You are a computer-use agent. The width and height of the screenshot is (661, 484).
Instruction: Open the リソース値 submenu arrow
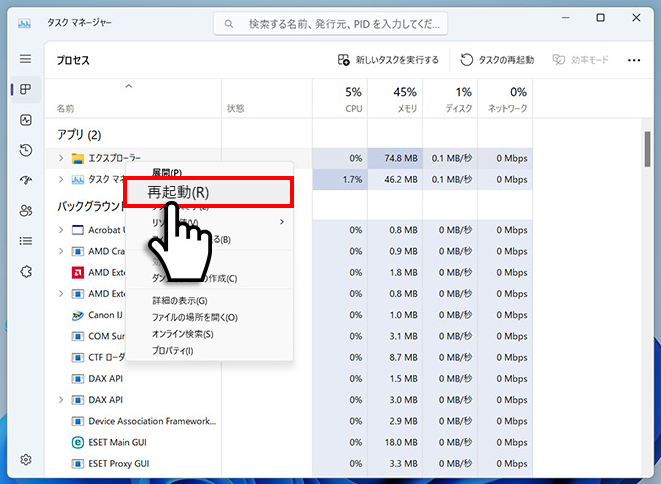tap(282, 222)
